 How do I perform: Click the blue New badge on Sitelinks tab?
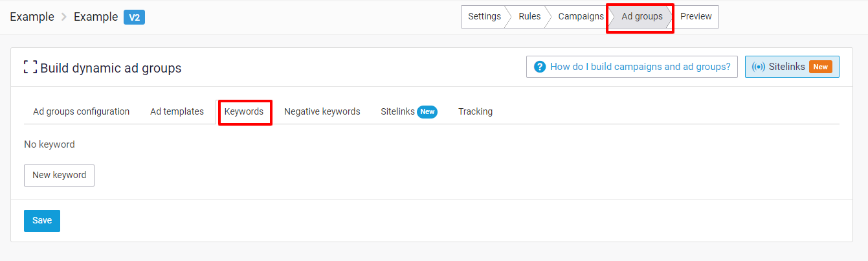point(427,112)
